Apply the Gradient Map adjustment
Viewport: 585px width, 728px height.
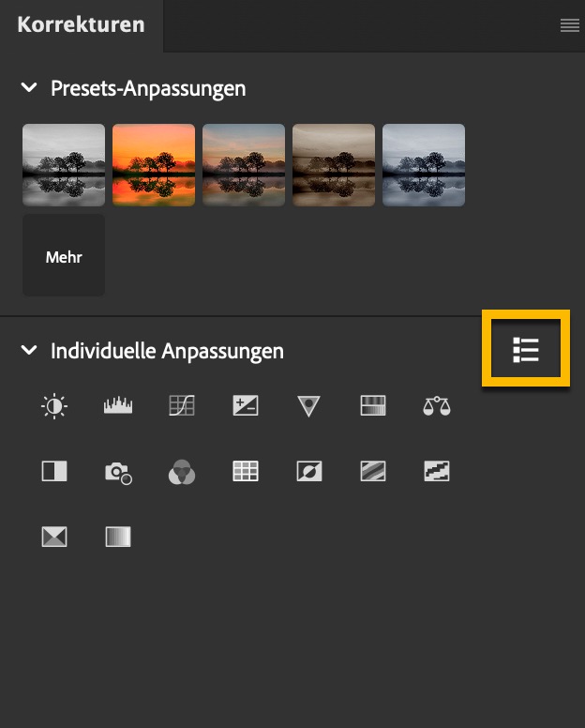(118, 537)
